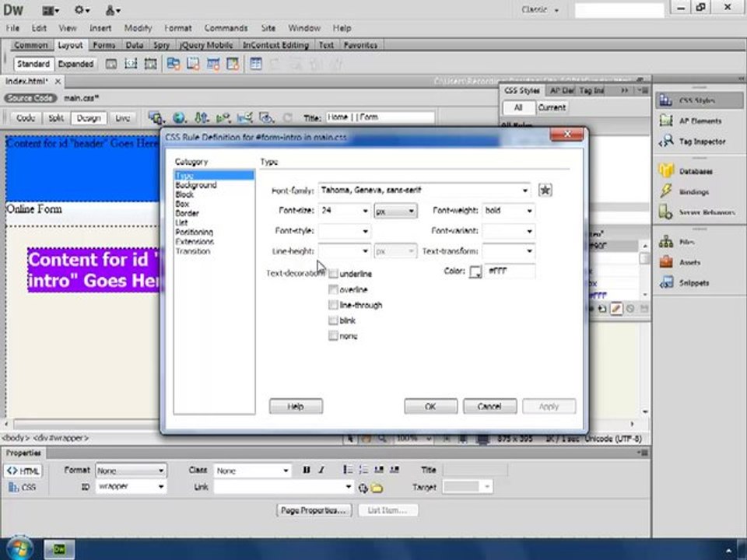The image size is (747, 560).
Task: Click the Bold B icon in Properties
Action: click(x=307, y=470)
